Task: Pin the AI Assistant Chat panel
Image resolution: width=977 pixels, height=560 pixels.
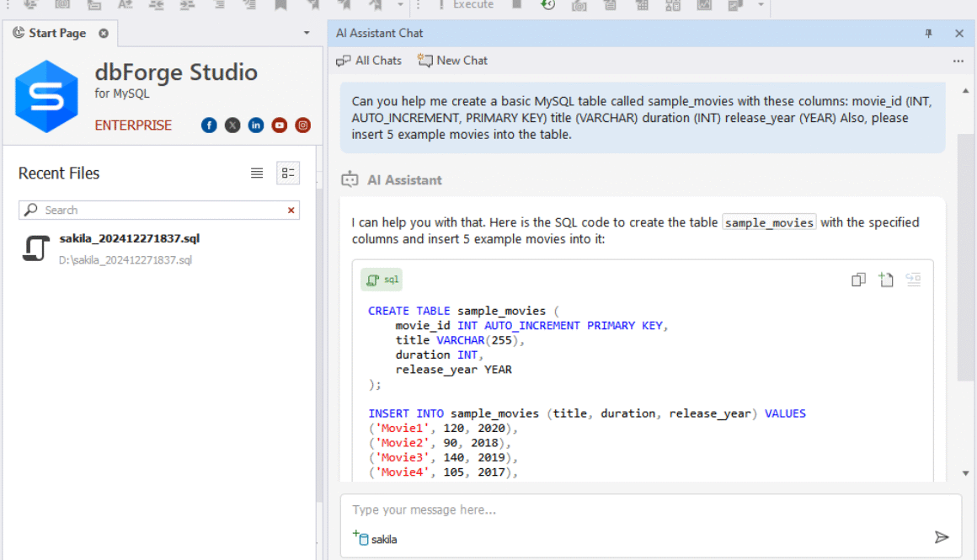Action: pos(928,33)
